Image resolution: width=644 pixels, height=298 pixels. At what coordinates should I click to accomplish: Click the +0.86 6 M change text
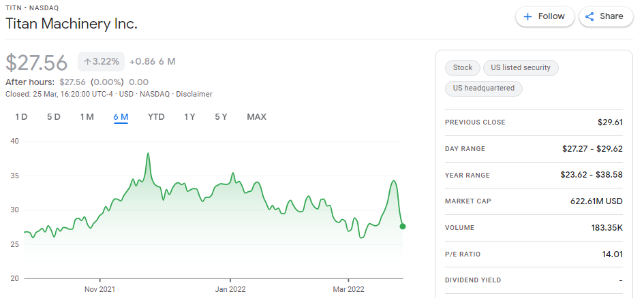153,62
